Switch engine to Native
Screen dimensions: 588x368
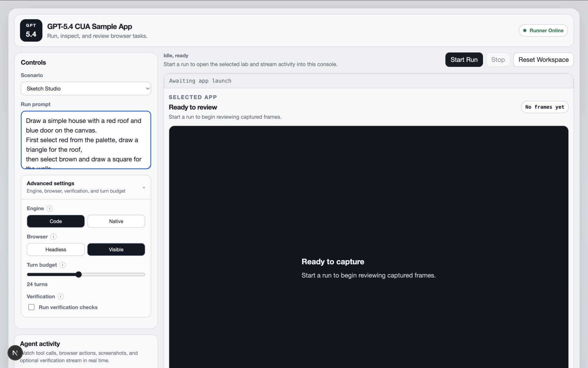click(x=116, y=222)
